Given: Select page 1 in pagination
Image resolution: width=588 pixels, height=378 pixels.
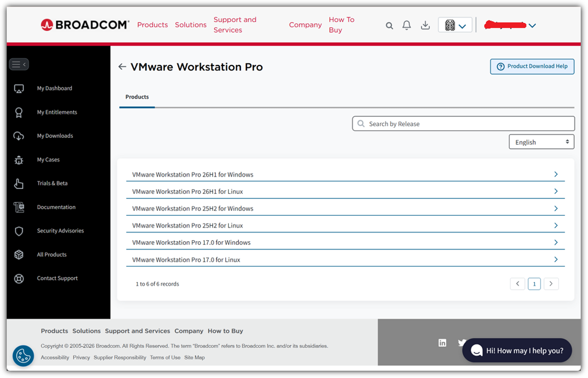Looking at the screenshot, I should pos(534,283).
